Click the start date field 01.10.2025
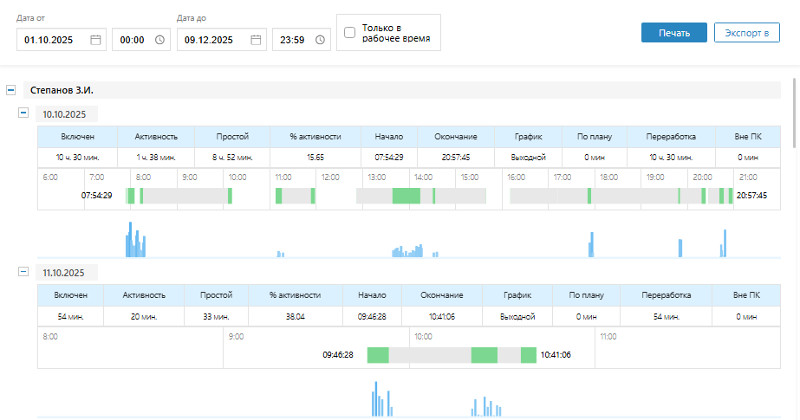Image resolution: width=800 pixels, height=420 pixels. coord(52,40)
